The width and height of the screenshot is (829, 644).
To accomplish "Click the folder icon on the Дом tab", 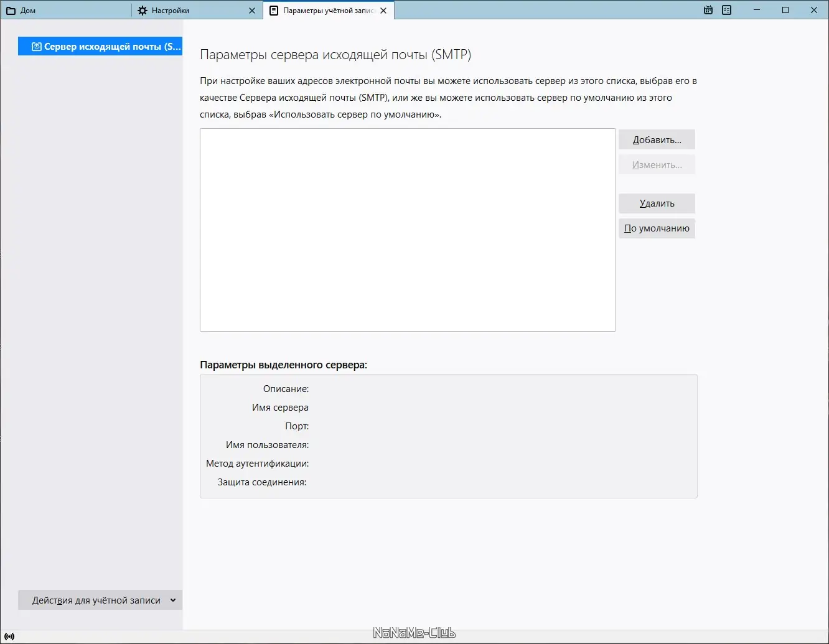I will tap(11, 10).
